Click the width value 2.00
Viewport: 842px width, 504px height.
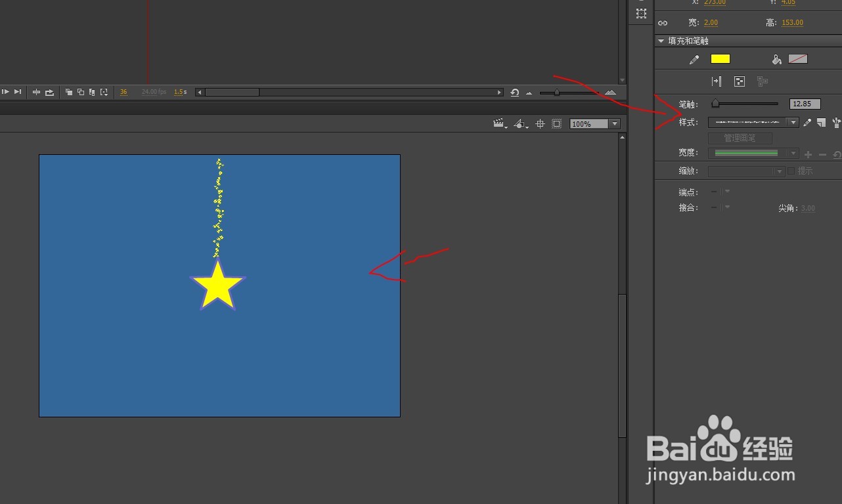pos(711,22)
